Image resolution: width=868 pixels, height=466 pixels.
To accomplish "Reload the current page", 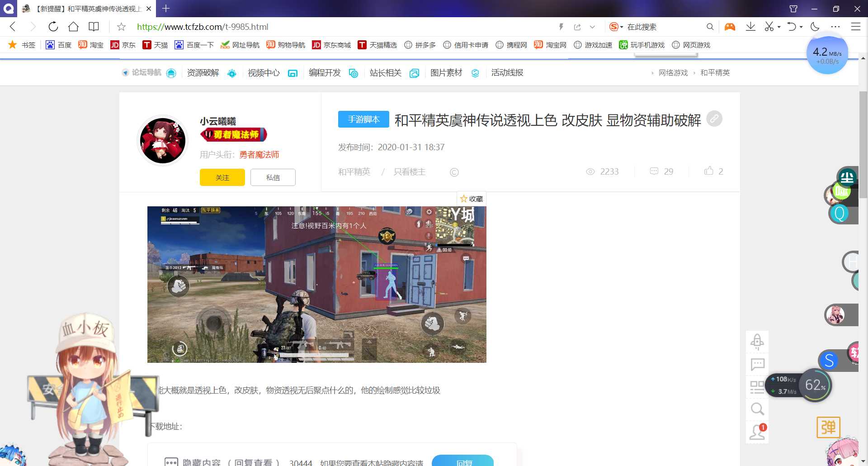I will (53, 27).
